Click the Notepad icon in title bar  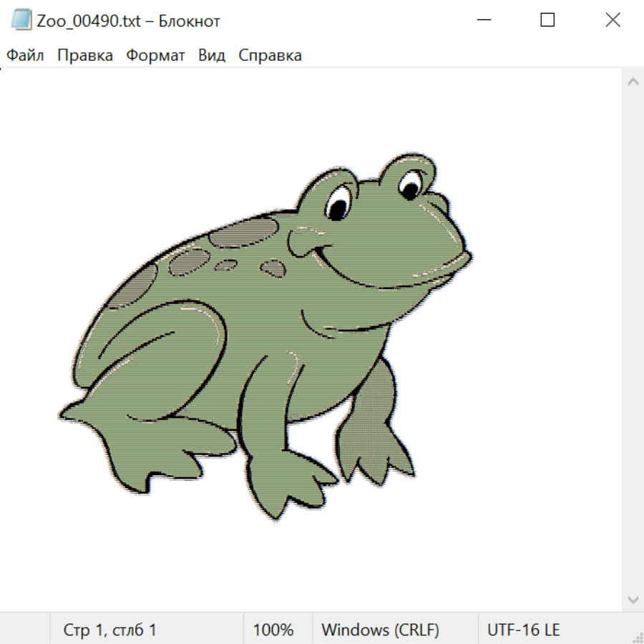click(21, 20)
